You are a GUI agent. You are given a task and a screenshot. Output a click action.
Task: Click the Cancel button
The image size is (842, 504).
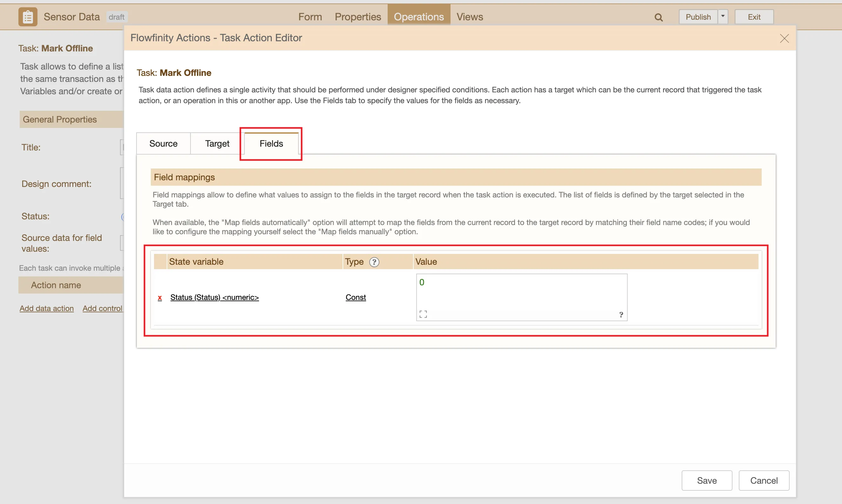764,480
